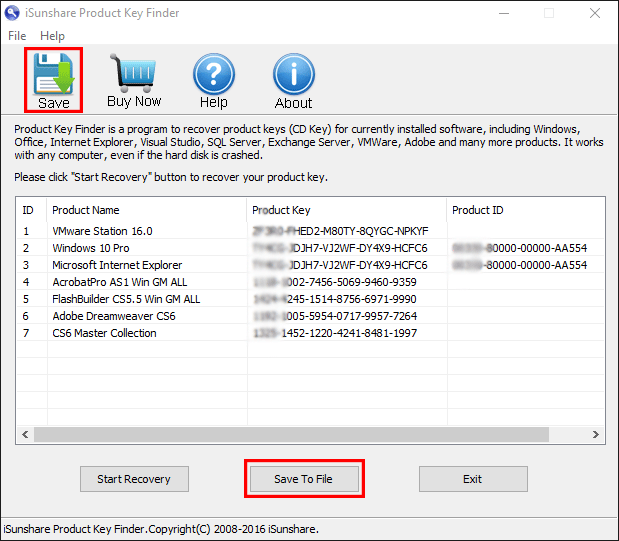Close the Product Key Finder window
The height and width of the screenshot is (541, 619).
[x=595, y=13]
